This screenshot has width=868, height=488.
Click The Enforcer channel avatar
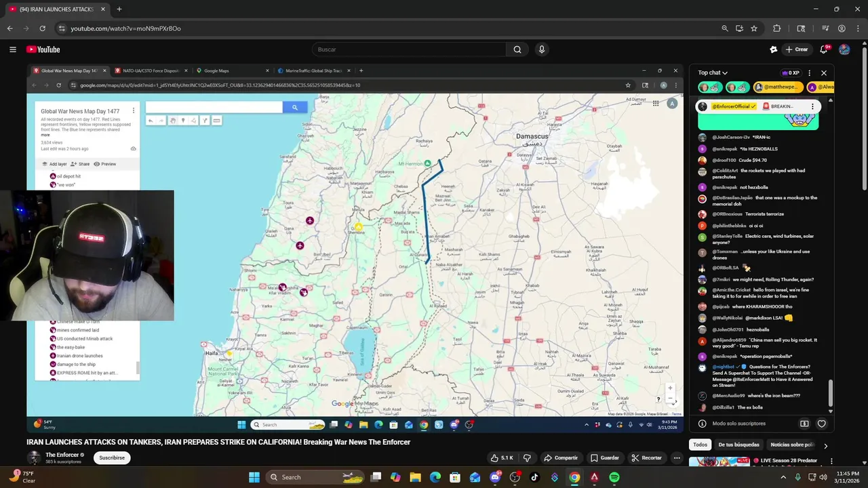pos(34,457)
